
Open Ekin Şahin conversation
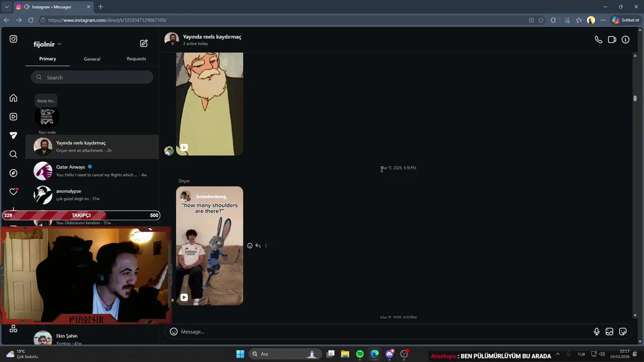[x=92, y=338]
